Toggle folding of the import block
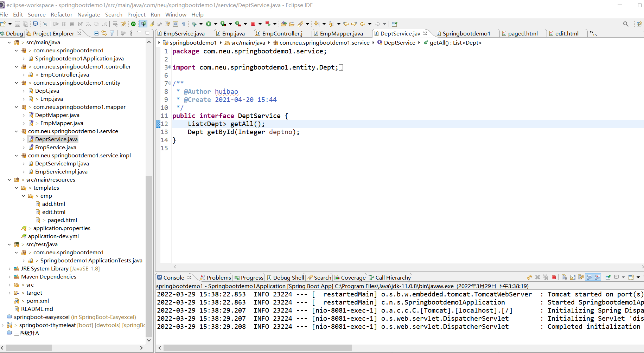644x353 pixels. pyautogui.click(x=170, y=67)
